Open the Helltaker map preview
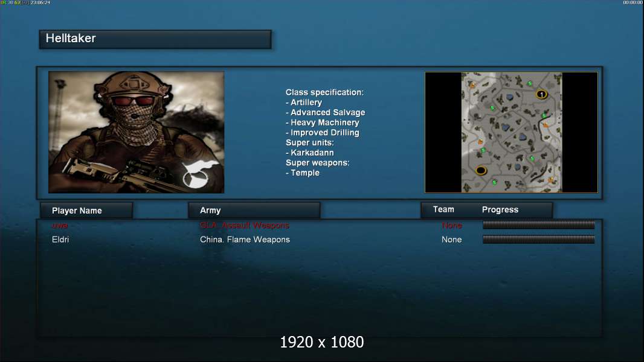The width and height of the screenshot is (644, 362). click(511, 132)
